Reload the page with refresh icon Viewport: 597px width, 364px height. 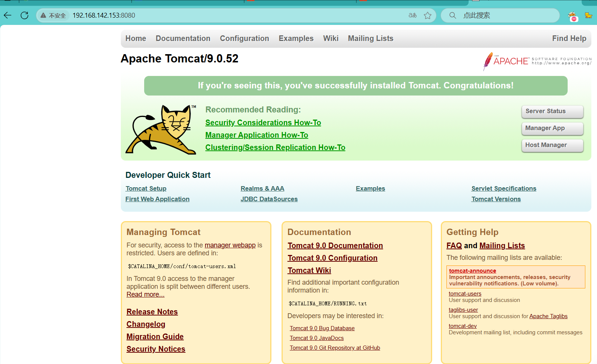coord(24,15)
